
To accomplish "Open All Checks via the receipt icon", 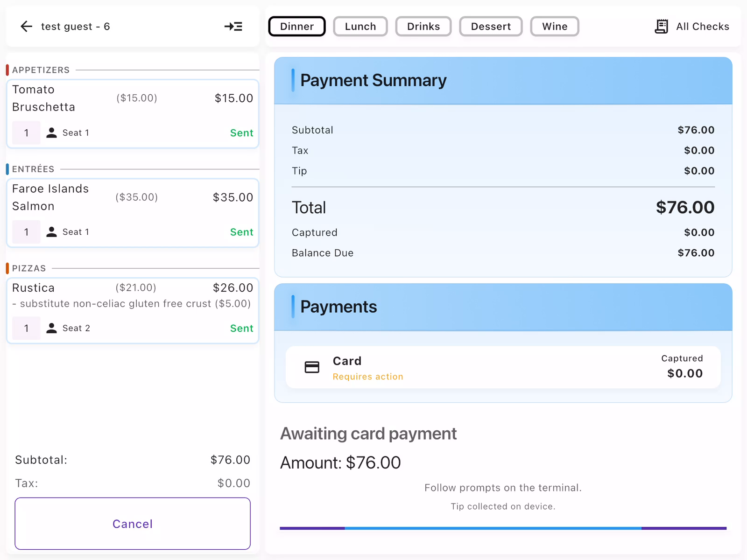I will (x=661, y=27).
